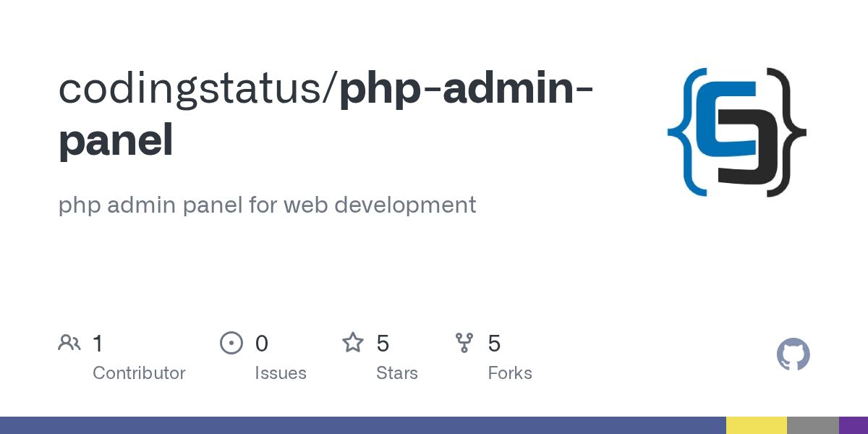868x434 pixels.
Task: Click the Contributor label
Action: (139, 373)
